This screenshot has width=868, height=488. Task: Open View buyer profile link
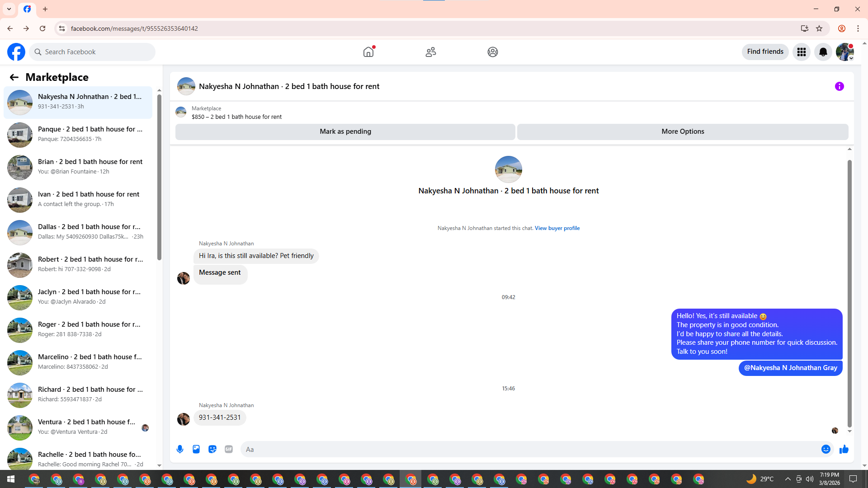click(557, 228)
